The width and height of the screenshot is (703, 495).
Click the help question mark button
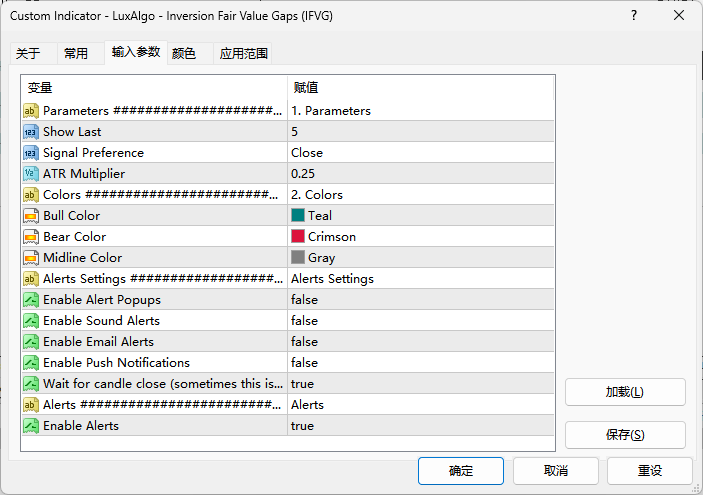[x=634, y=16]
